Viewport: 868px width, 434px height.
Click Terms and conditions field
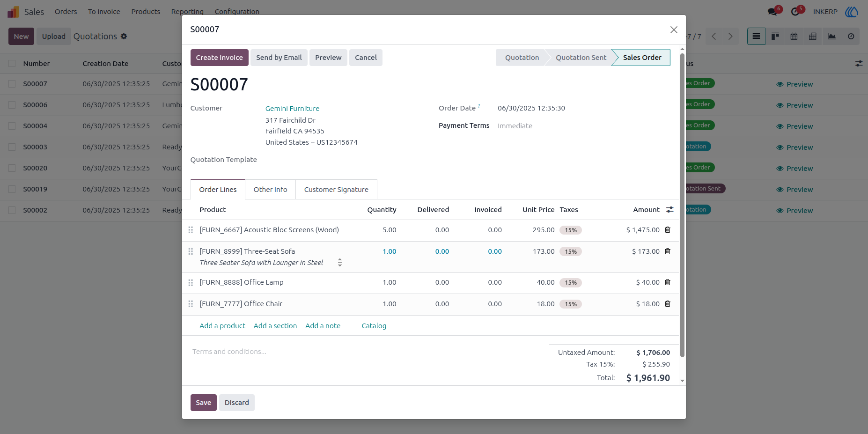tap(365, 352)
